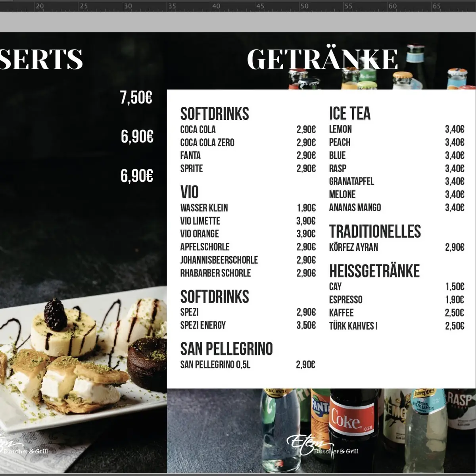Click WASSER KLEIN item
476x476 pixels.
pos(204,208)
